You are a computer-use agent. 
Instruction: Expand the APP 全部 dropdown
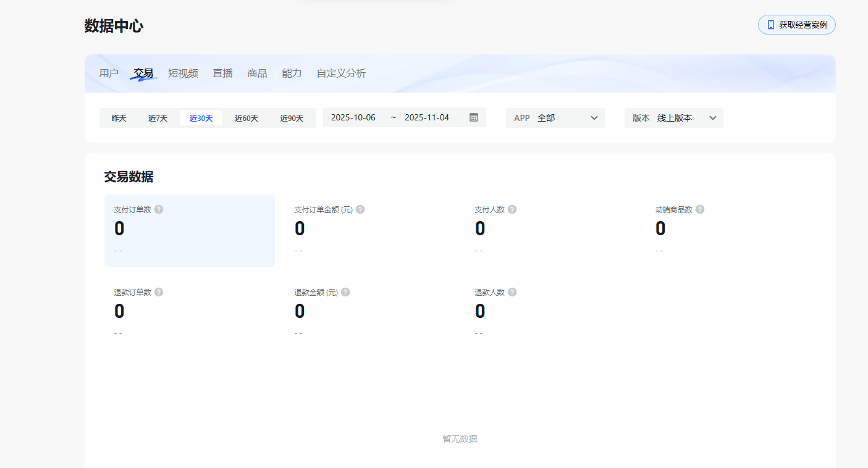pos(555,118)
